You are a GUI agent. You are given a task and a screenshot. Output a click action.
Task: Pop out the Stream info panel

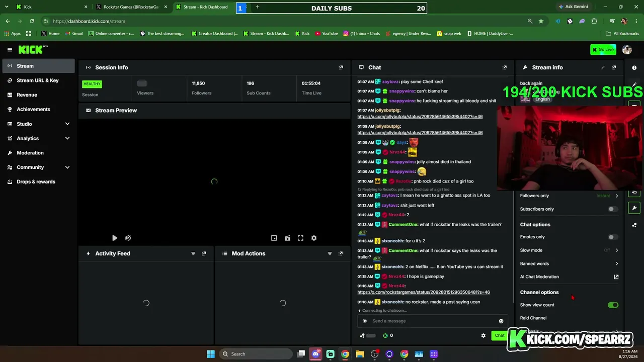point(614,67)
